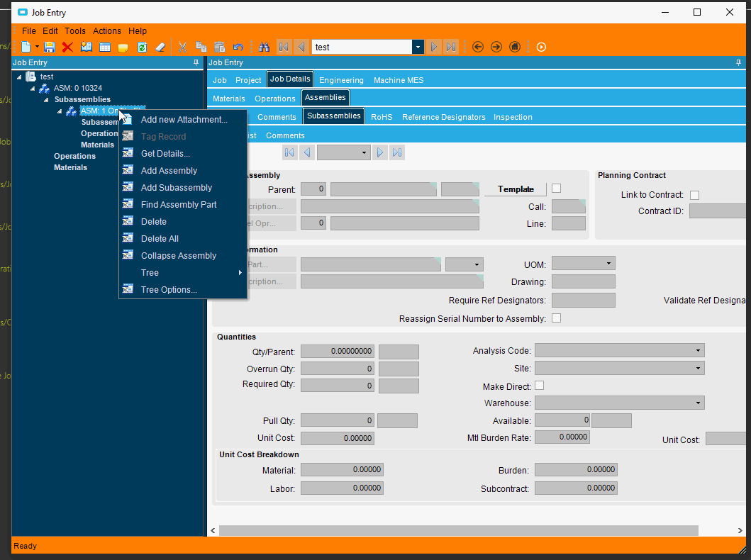The image size is (751, 560).
Task: Open the Tree submenu in context menu
Action: coord(183,273)
